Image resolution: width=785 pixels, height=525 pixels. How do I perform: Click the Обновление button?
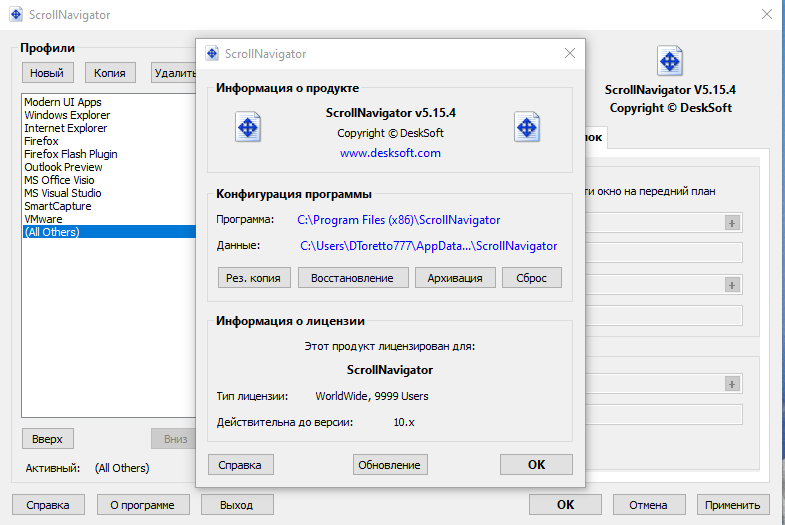coord(390,465)
